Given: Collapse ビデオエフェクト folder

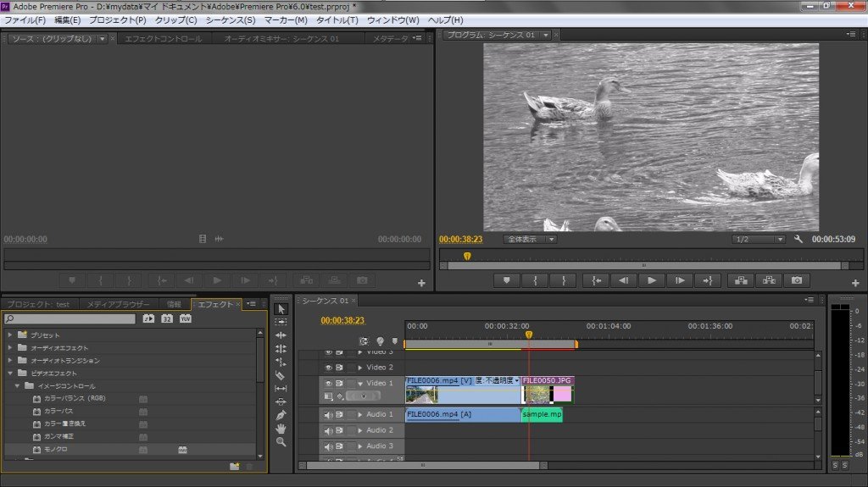Looking at the screenshot, I should (x=10, y=373).
